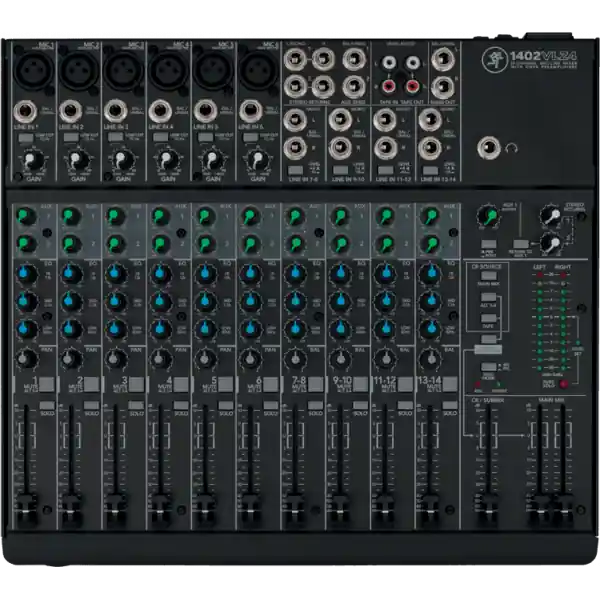600x600 pixels.
Task: Click the LEFT meter label
Action: pos(540,267)
